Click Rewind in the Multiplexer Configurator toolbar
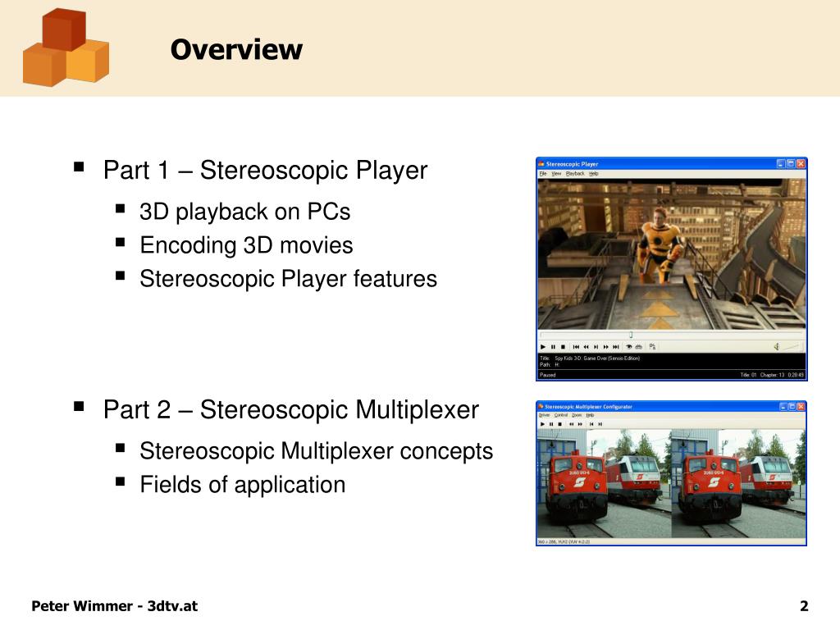Screen dimensions: 840x630 coord(572,424)
